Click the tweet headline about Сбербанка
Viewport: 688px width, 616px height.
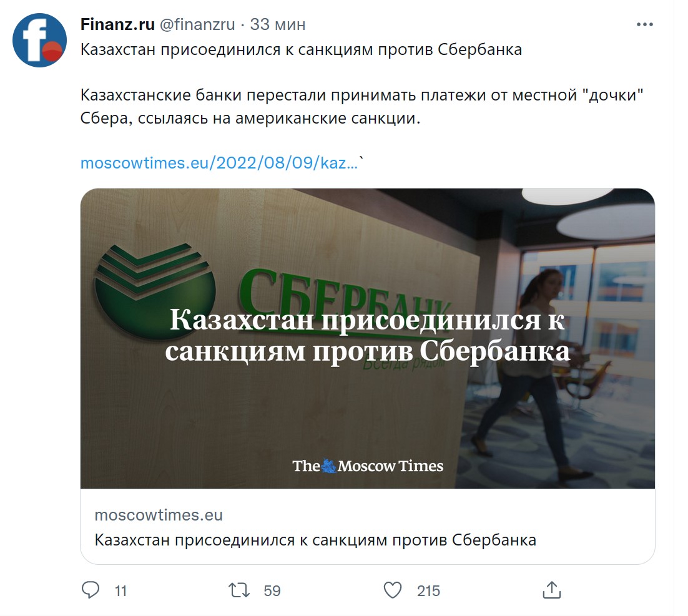(301, 50)
